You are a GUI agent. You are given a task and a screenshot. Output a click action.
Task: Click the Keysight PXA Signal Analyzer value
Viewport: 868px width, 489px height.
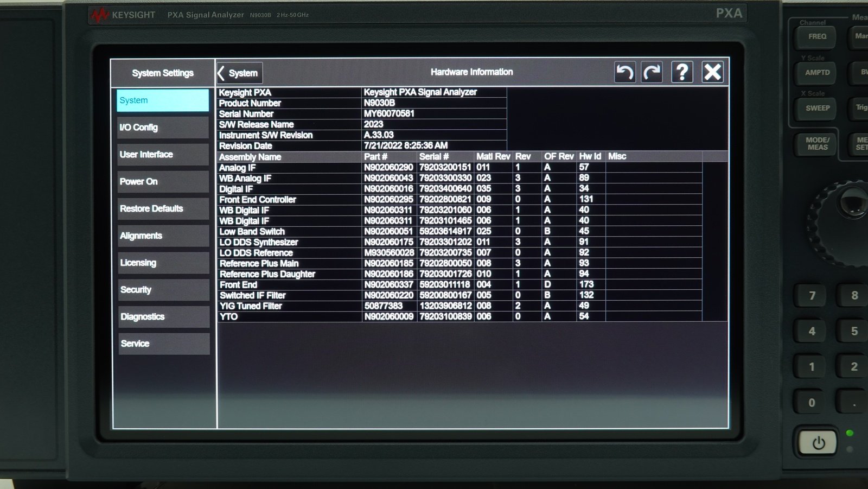click(420, 92)
